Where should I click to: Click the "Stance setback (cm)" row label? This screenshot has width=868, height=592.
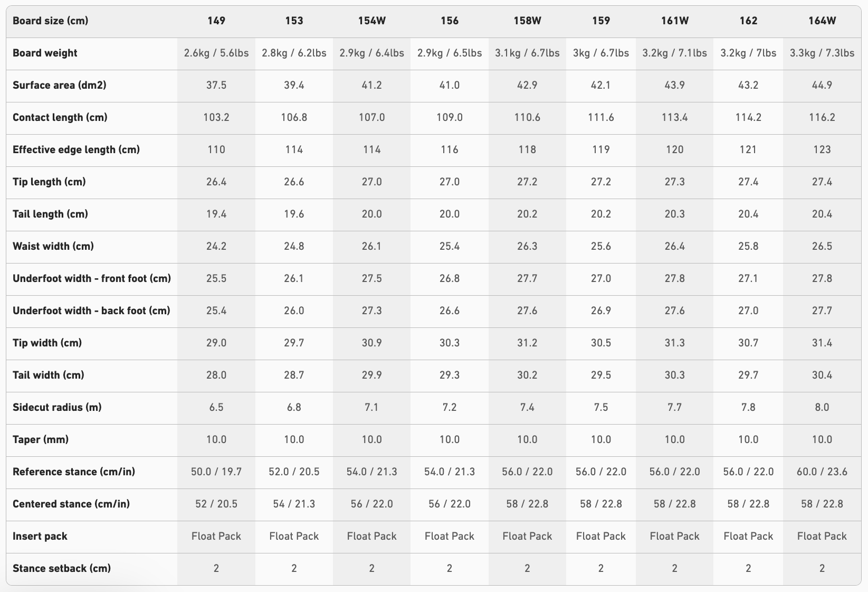click(62, 568)
